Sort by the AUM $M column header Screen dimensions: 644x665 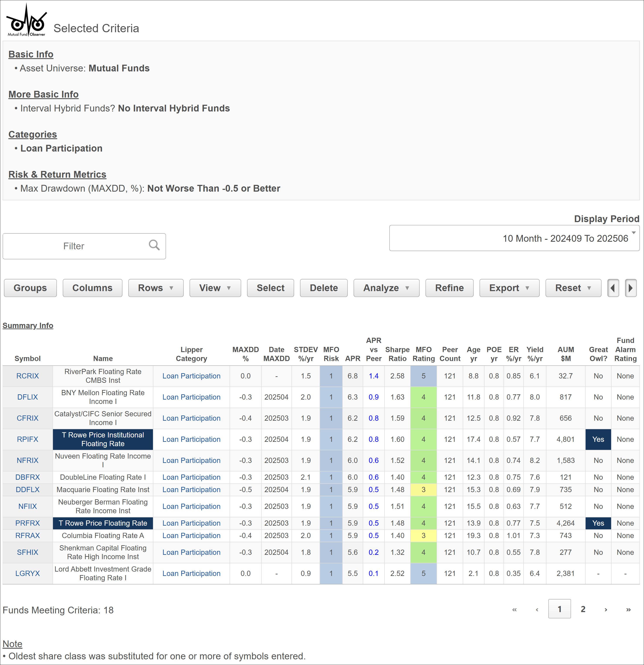pyautogui.click(x=566, y=354)
